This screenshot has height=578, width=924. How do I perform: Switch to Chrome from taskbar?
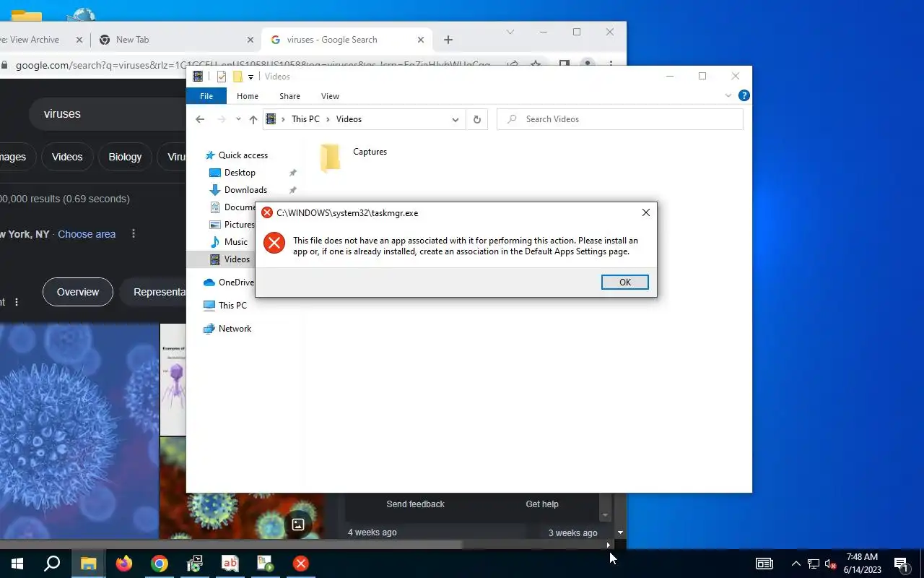160,564
